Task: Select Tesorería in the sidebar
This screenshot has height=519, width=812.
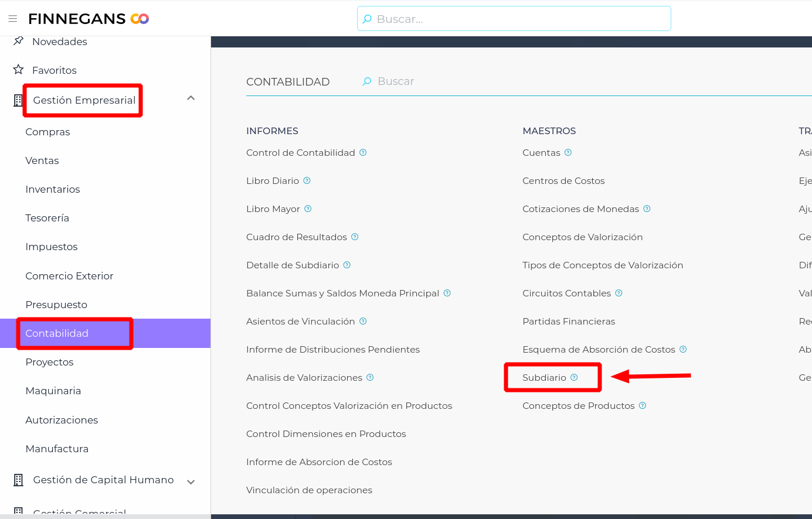Action: (x=47, y=218)
